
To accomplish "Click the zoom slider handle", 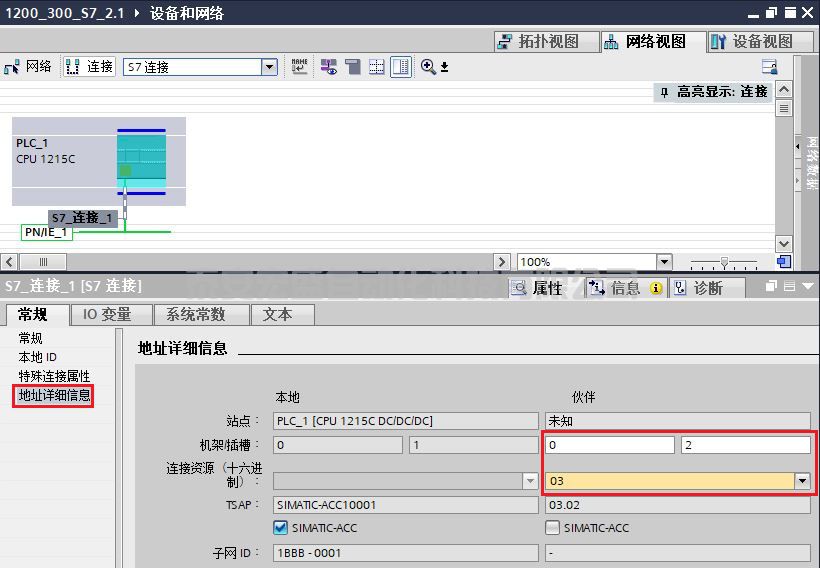I will [x=725, y=262].
